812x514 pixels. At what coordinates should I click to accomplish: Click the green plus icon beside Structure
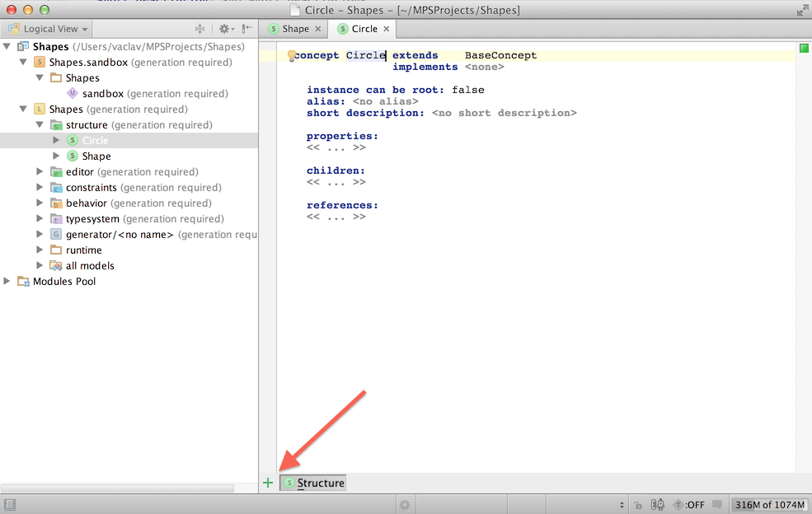point(268,483)
